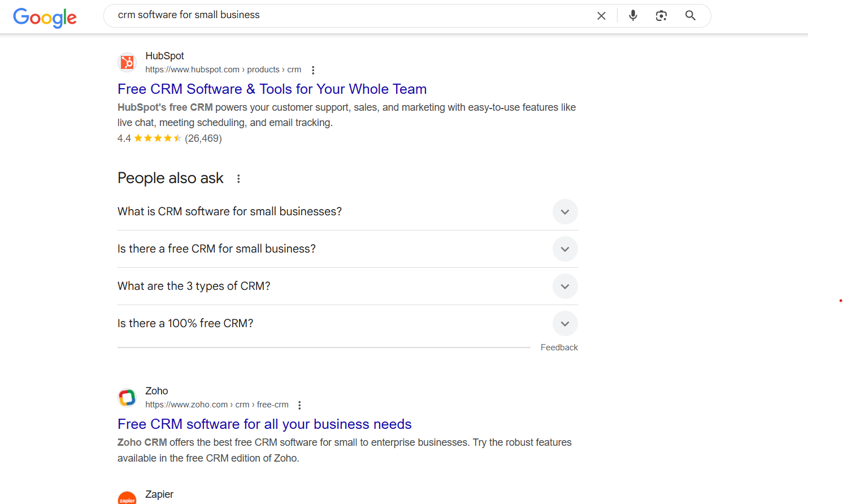Click question text 'What is CRM software for small businesses?'
This screenshot has height=504, width=843.
point(229,211)
